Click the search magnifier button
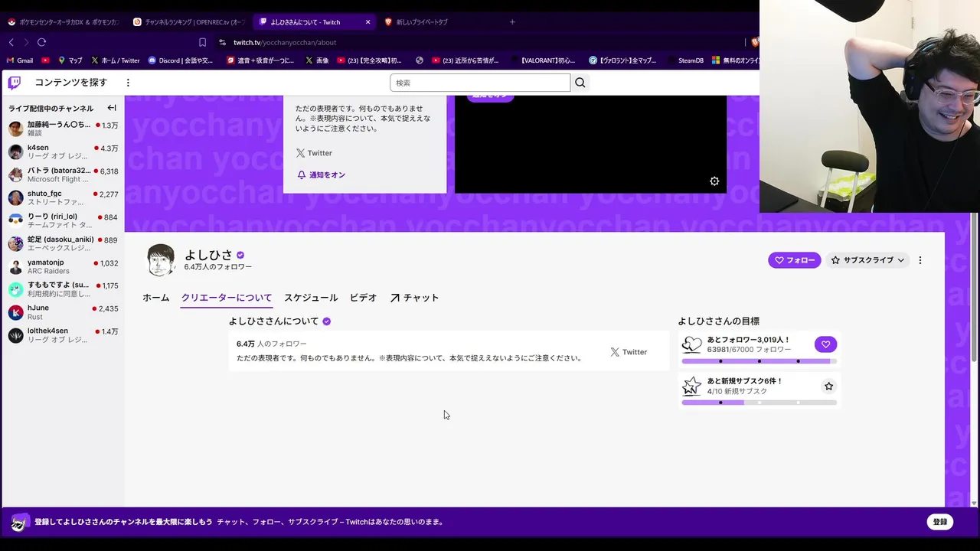The image size is (980, 551). (x=580, y=83)
